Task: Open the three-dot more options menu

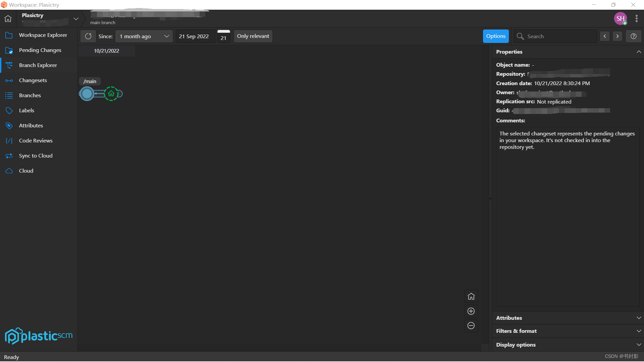Action: [636, 19]
